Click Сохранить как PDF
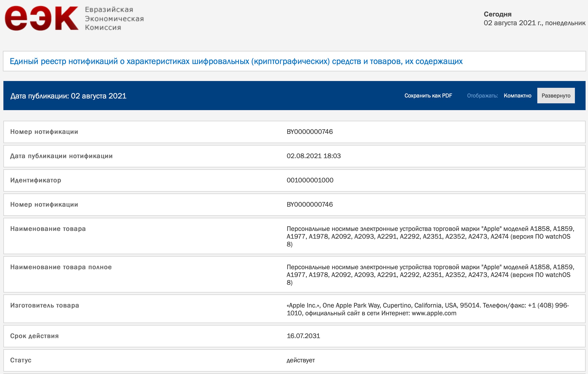This screenshot has width=588, height=374. (428, 96)
